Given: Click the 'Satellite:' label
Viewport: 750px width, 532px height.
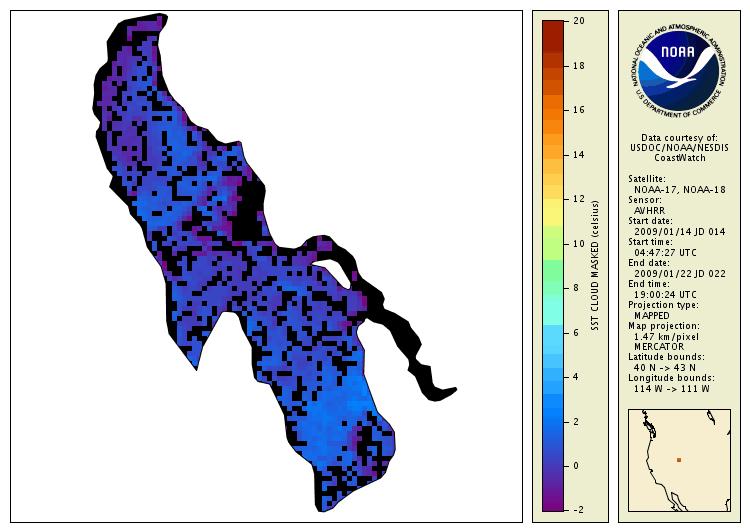Looking at the screenshot, I should [647, 179].
